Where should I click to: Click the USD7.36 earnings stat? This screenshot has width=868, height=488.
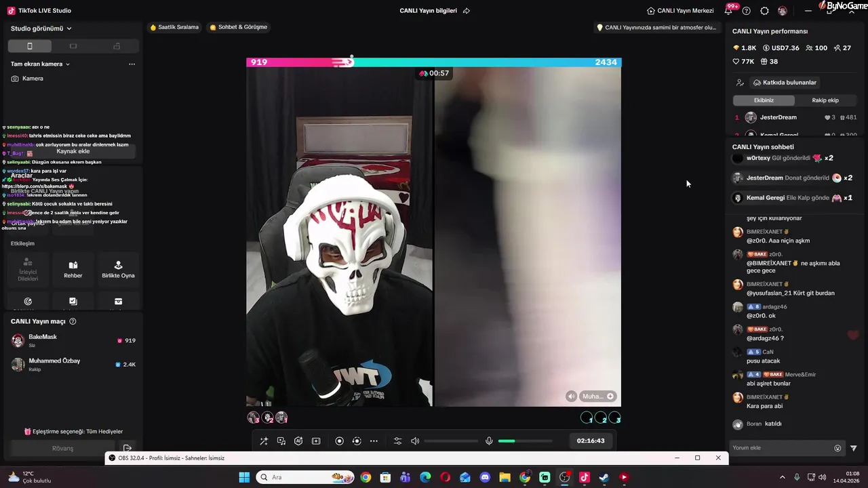click(x=781, y=48)
